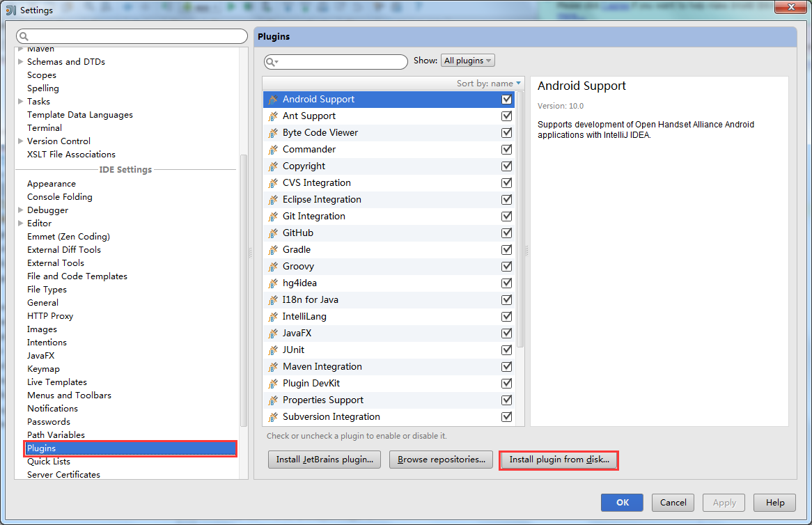Viewport: 812px width, 525px height.
Task: Disable the Git Integration checkbox
Action: (506, 217)
